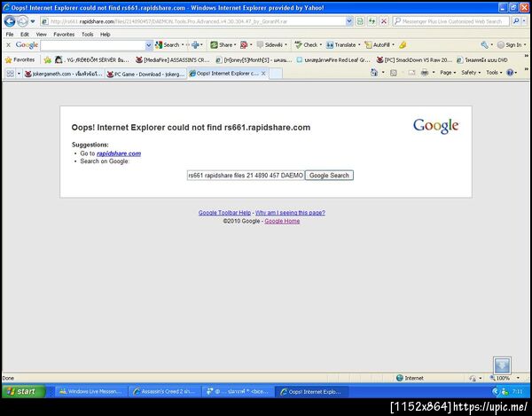
Task: Expand the tab list dropdown arrow
Action: click(19, 74)
